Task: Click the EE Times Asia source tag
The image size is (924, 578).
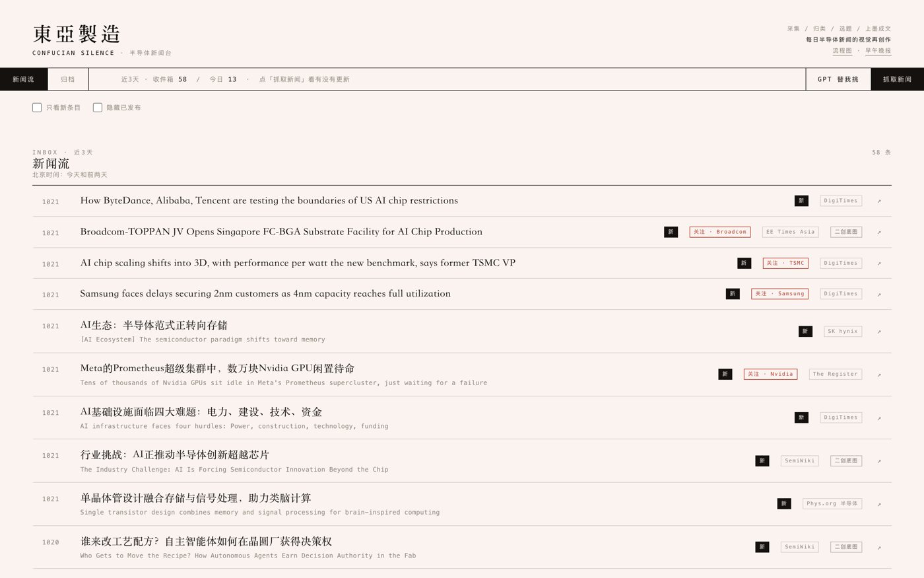Action: coord(791,232)
